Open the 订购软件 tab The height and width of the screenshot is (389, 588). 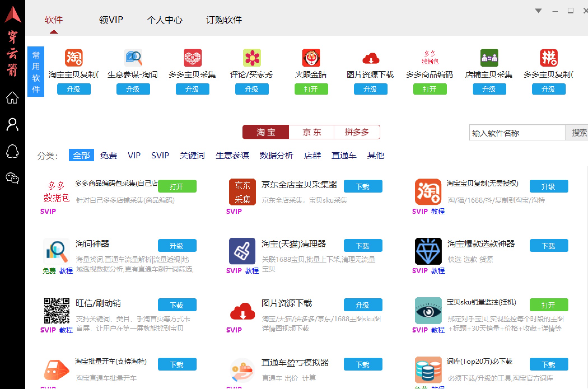(x=224, y=20)
